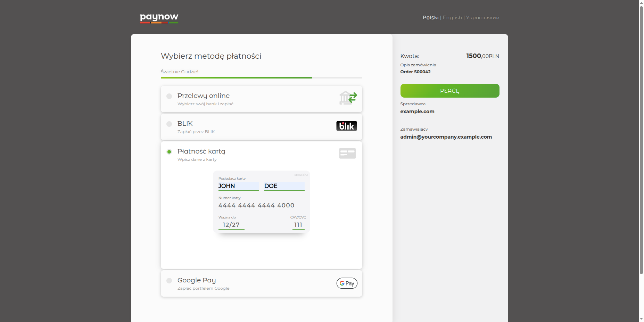Switch language to Українська
Viewport: 644px width, 322px height.
coord(482,17)
